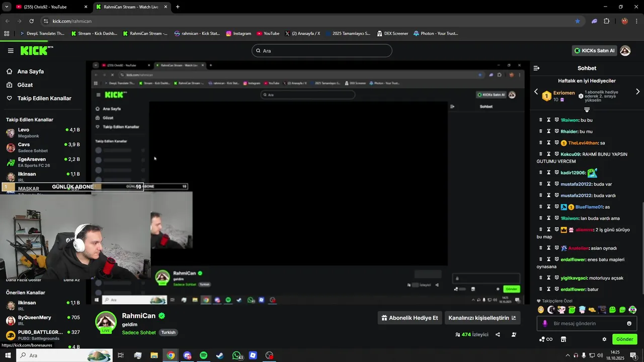Focus the chat message input
644x362 pixels.
click(x=587, y=323)
